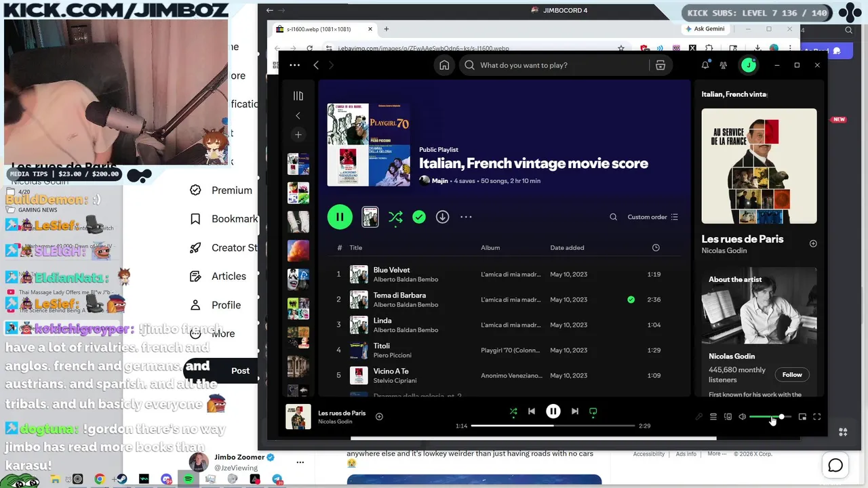This screenshot has width=868, height=488.
Task: Open Jimbo Zoomer account menu dots
Action: click(300, 463)
